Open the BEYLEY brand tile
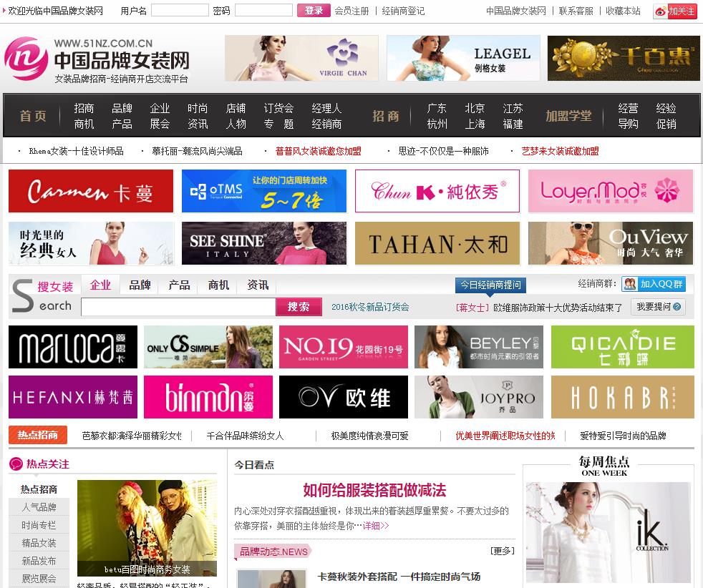The image size is (703, 588). click(x=479, y=347)
